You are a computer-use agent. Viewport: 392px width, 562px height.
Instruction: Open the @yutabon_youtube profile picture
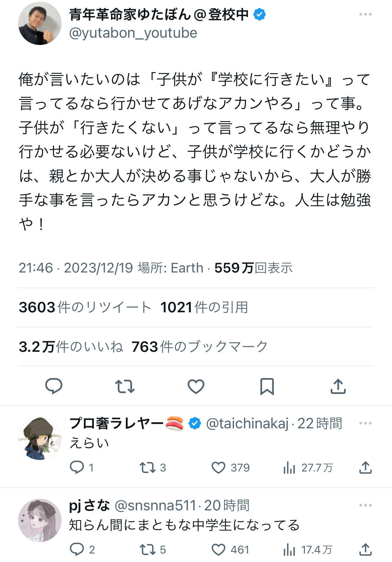pos(40,23)
